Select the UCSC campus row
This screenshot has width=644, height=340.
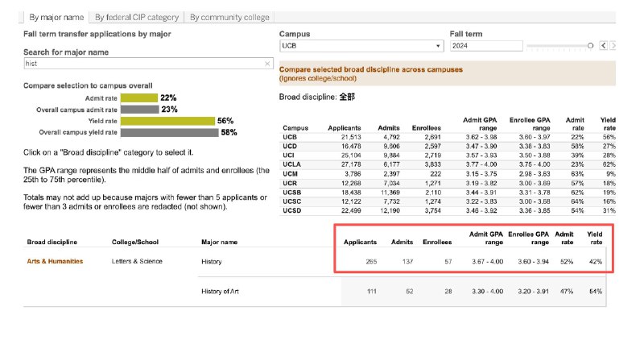[x=449, y=201]
